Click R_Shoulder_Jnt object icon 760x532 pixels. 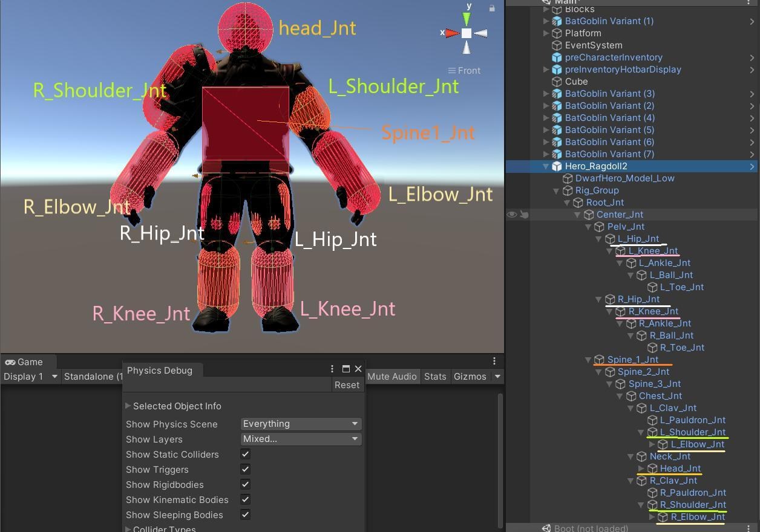(x=652, y=505)
